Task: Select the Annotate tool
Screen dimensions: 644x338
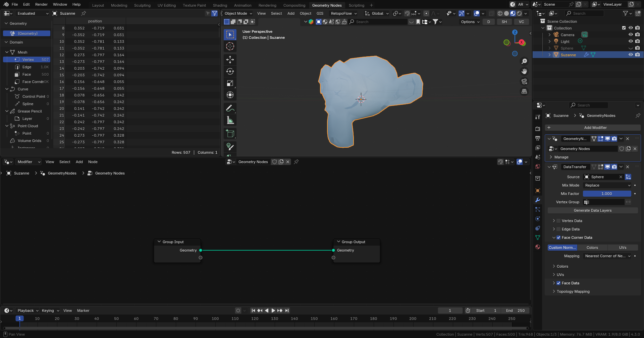Action: (230, 108)
